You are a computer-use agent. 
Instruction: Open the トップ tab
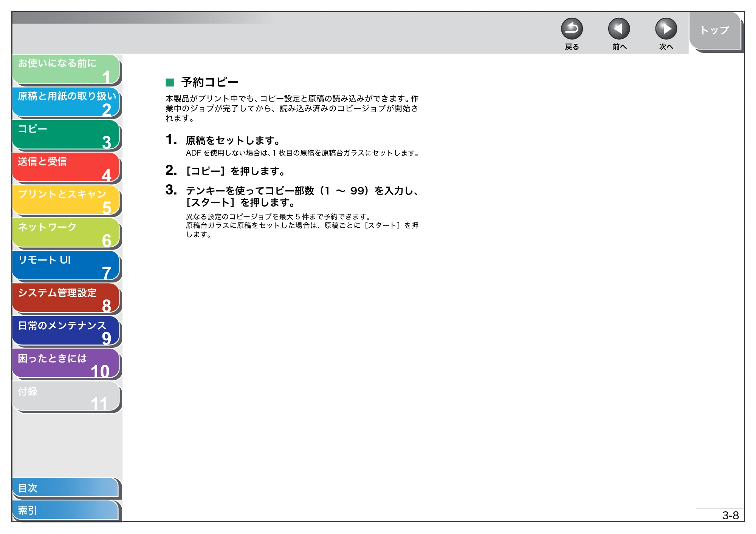(x=715, y=31)
